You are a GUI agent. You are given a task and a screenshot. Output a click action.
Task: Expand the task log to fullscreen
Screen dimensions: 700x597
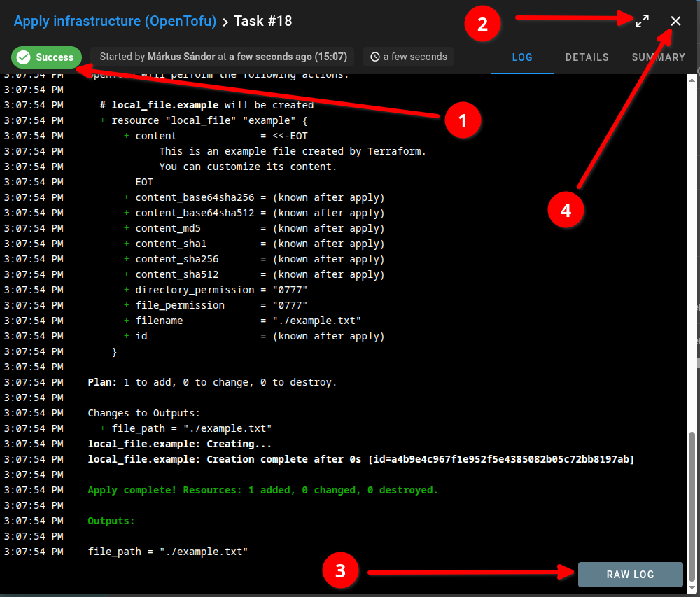(x=642, y=21)
